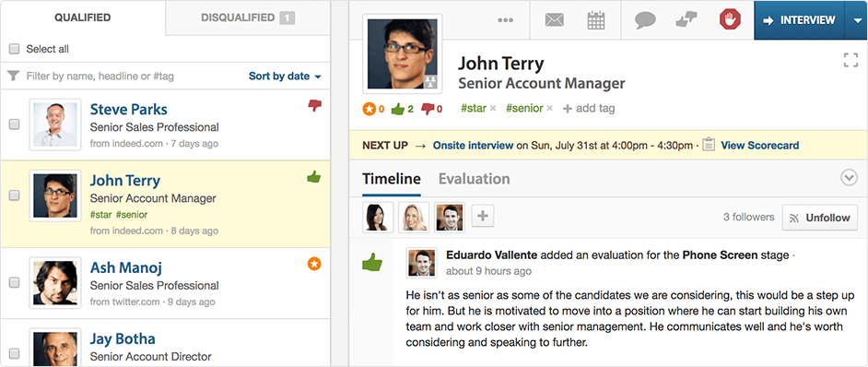868x367 pixels.
Task: Click 'from twitter.com · 9 days ago' text
Action: [152, 302]
